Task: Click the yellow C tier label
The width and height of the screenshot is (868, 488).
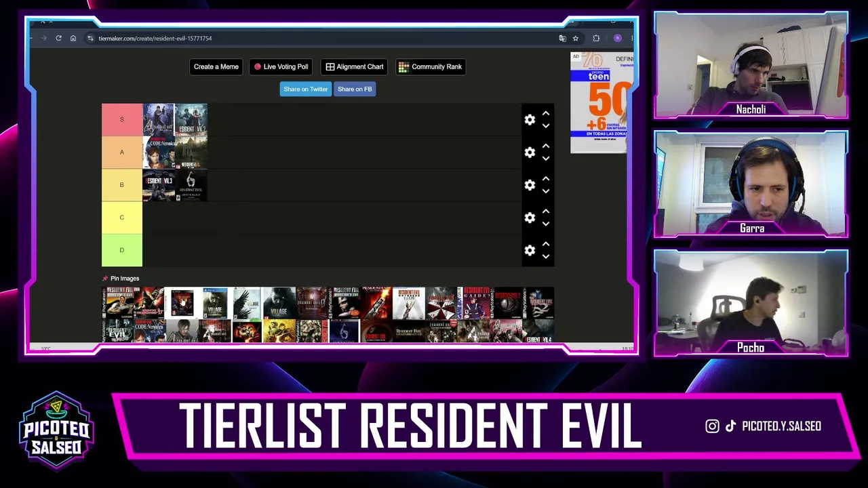Action: (x=122, y=218)
